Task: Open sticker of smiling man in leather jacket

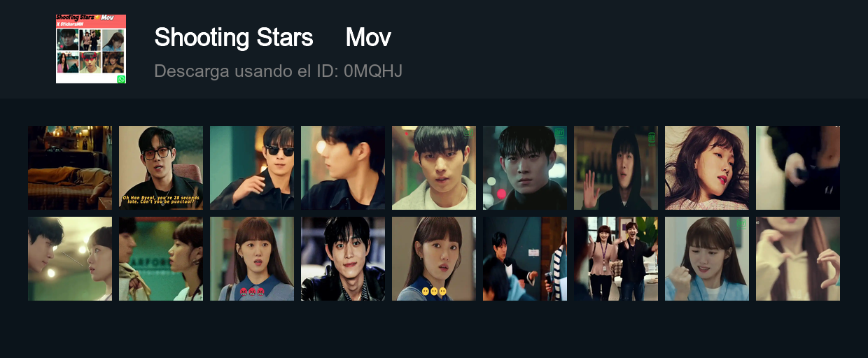Action: tap(343, 259)
